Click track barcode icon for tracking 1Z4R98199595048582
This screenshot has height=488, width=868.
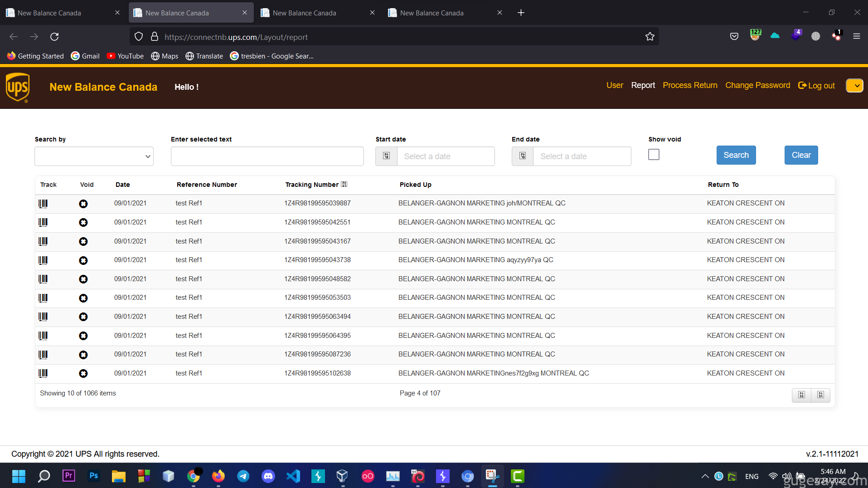tap(43, 279)
